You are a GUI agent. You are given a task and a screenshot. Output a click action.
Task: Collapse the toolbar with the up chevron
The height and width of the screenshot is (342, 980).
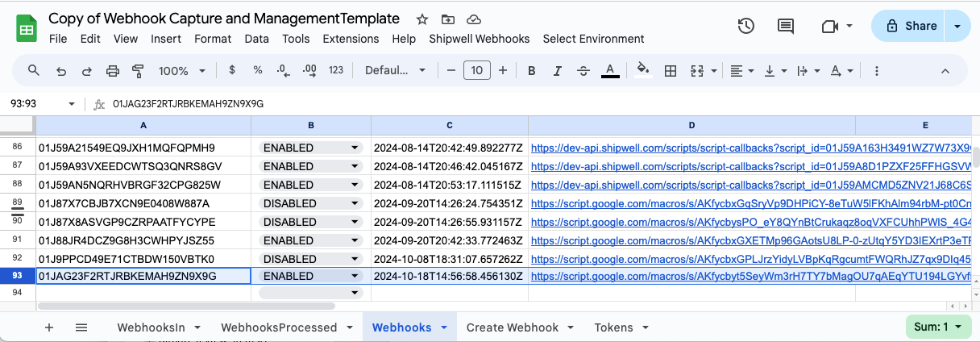click(945, 70)
